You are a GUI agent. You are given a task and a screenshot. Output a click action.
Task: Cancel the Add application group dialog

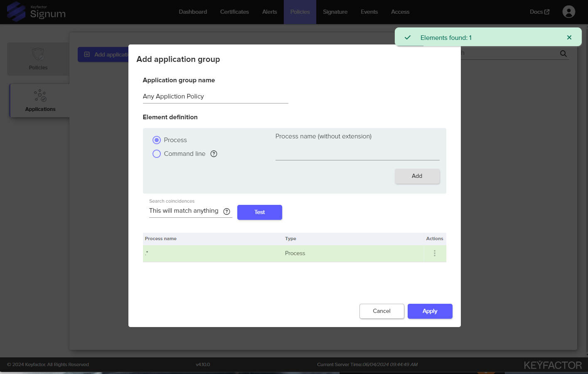pos(381,311)
